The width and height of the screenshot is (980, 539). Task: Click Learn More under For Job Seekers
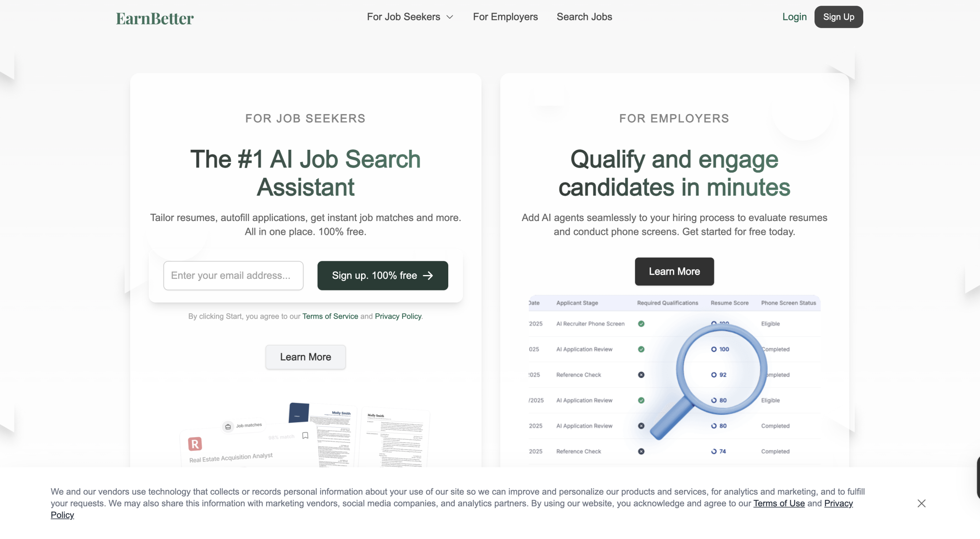(x=305, y=357)
